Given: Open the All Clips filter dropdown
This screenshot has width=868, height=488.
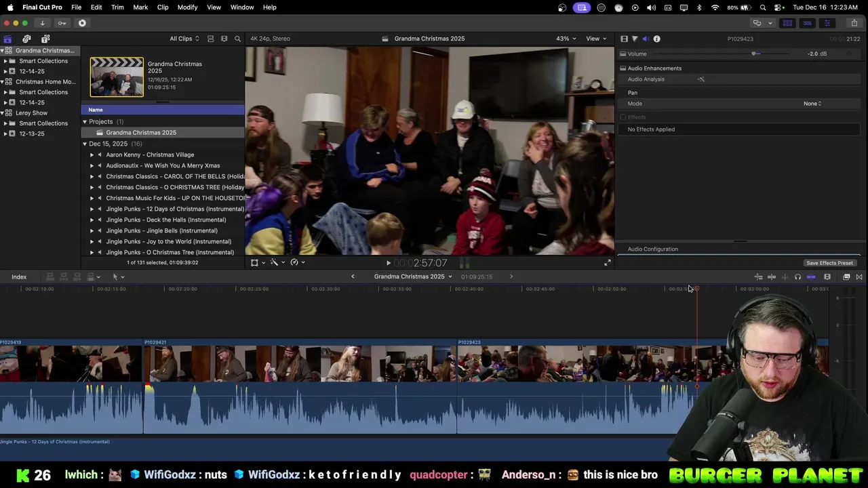Looking at the screenshot, I should pos(184,39).
